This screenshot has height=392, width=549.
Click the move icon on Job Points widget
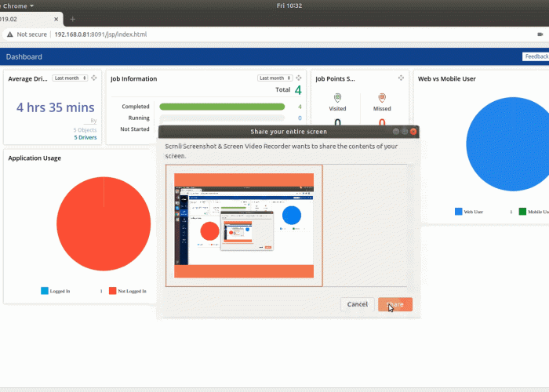point(401,78)
